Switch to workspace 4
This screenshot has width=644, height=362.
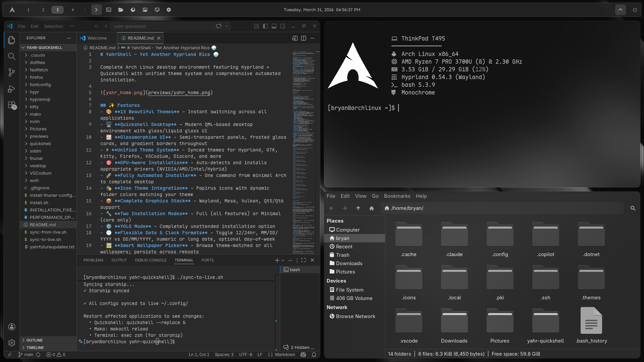tap(72, 10)
